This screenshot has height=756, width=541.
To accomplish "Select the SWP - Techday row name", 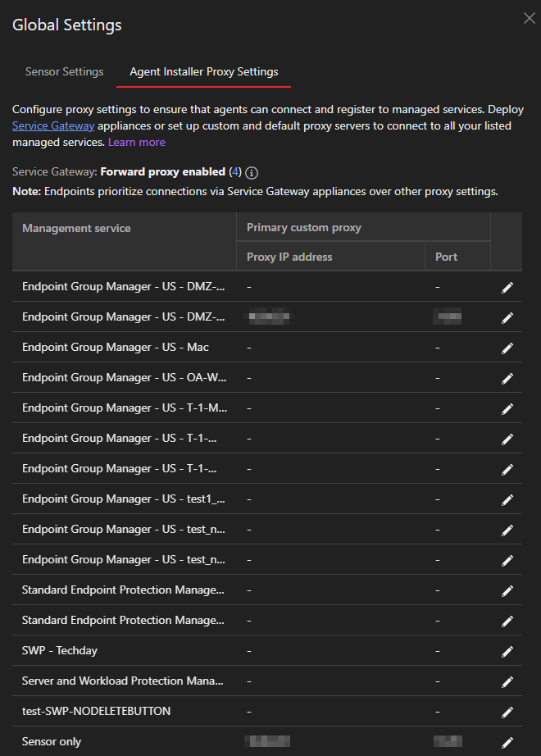I will 60,650.
